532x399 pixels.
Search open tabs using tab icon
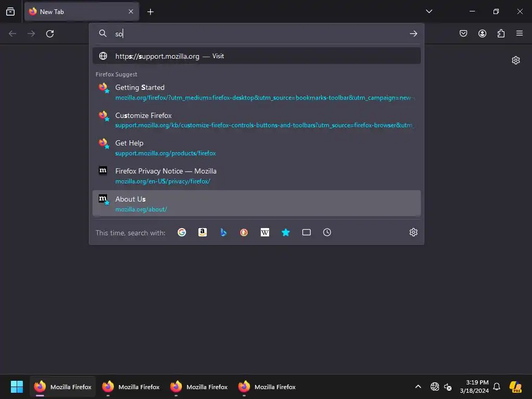pyautogui.click(x=307, y=232)
